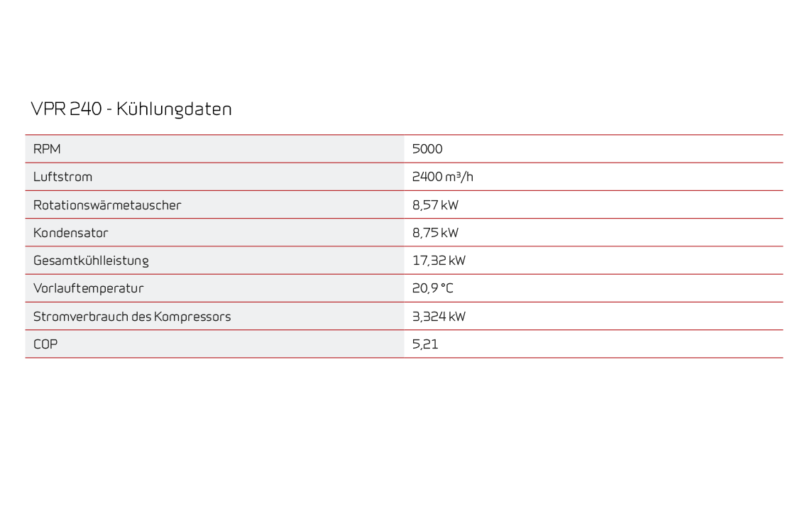Screen dimensions: 812x514
Task: Click the 17,32 kW total cooling value
Action: [x=439, y=261]
